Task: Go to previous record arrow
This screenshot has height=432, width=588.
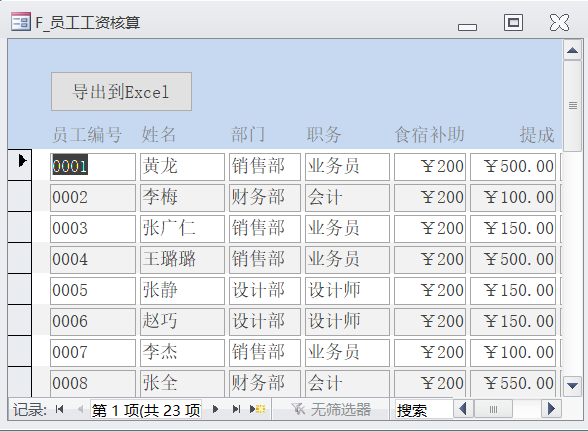Action: click(80, 409)
